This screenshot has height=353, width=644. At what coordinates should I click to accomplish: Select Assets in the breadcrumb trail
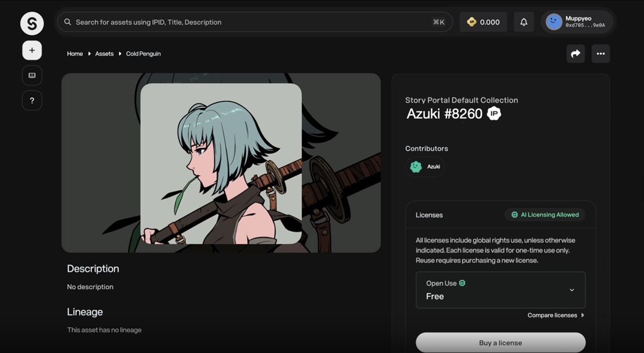(104, 54)
